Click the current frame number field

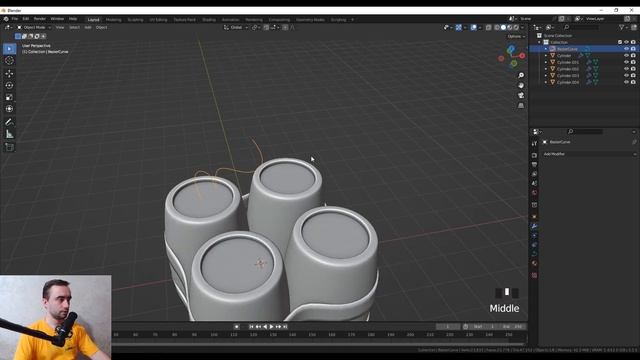click(448, 327)
